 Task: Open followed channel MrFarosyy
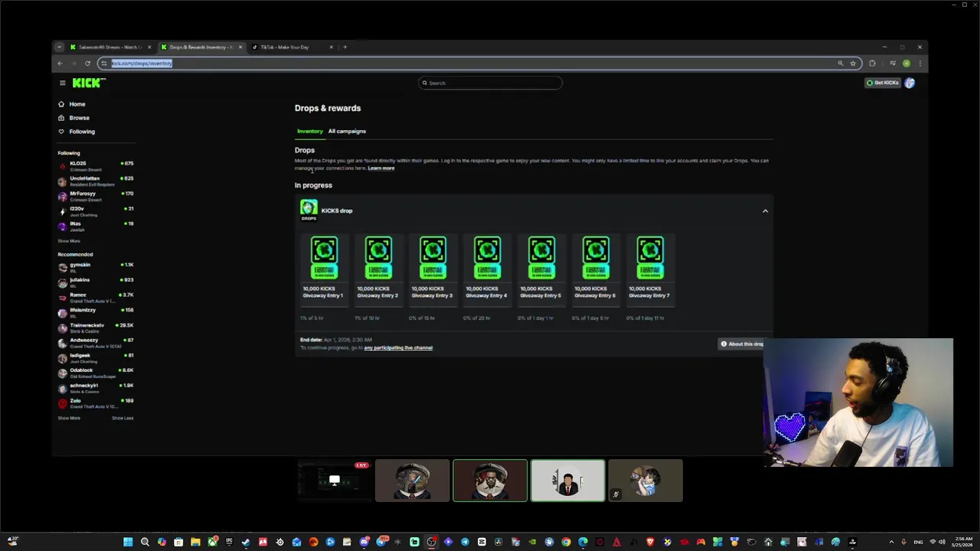[x=96, y=196]
